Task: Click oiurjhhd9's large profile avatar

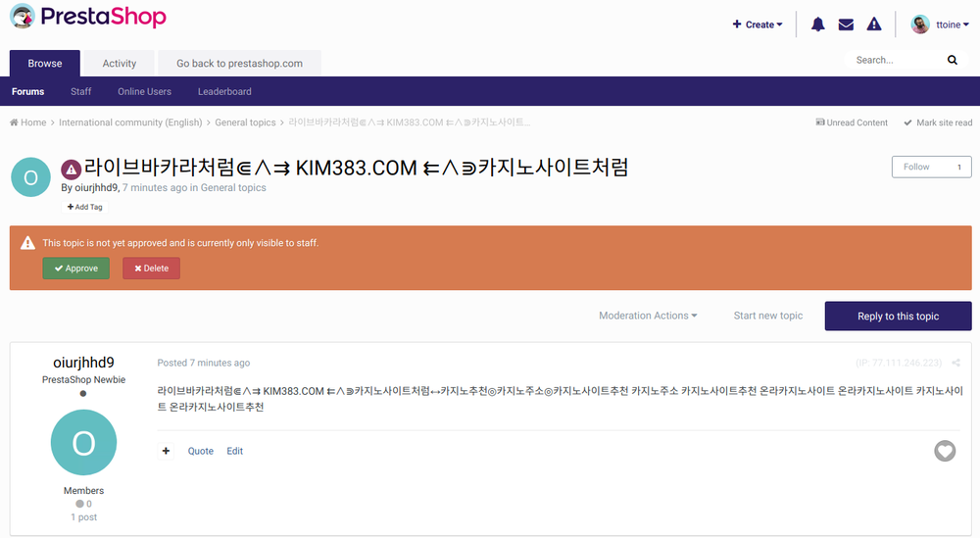Action: point(83,442)
